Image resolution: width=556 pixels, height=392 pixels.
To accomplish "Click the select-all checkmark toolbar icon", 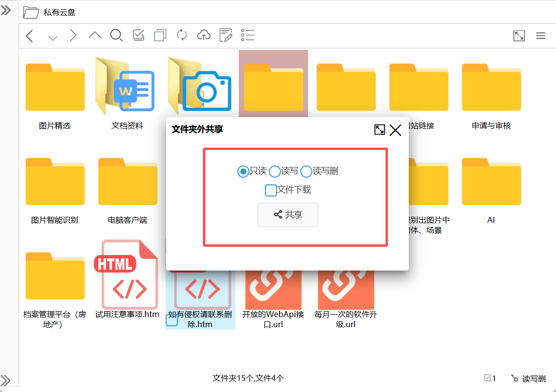I will (x=139, y=35).
